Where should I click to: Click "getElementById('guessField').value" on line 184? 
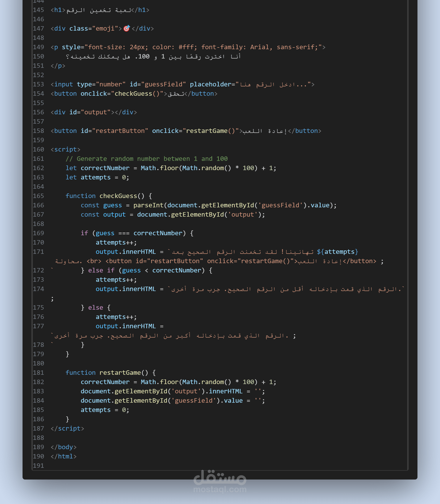179,401
